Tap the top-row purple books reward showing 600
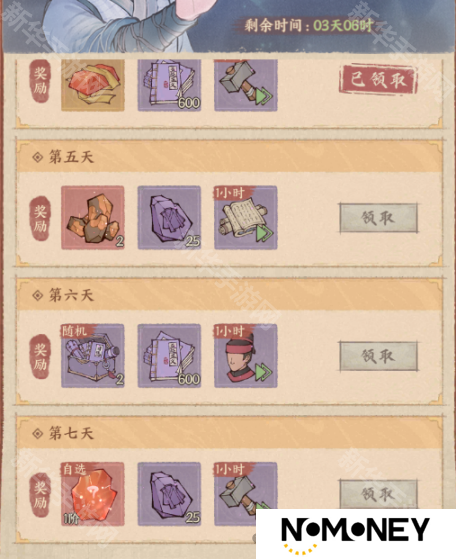456x559 pixels. [x=169, y=85]
